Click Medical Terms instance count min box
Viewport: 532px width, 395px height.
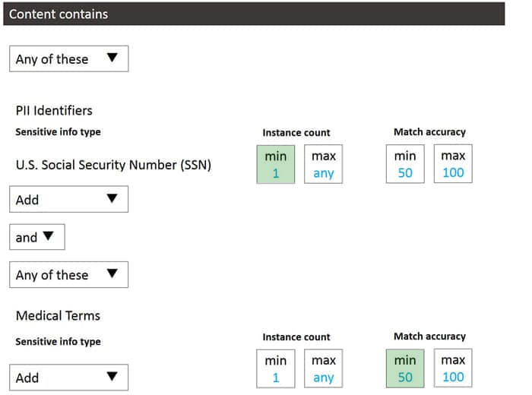coord(276,368)
